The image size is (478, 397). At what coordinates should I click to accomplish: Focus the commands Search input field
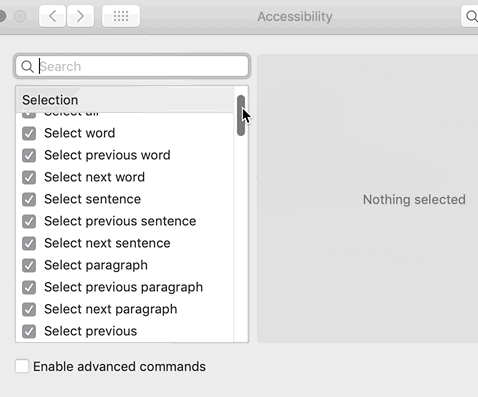click(x=132, y=66)
